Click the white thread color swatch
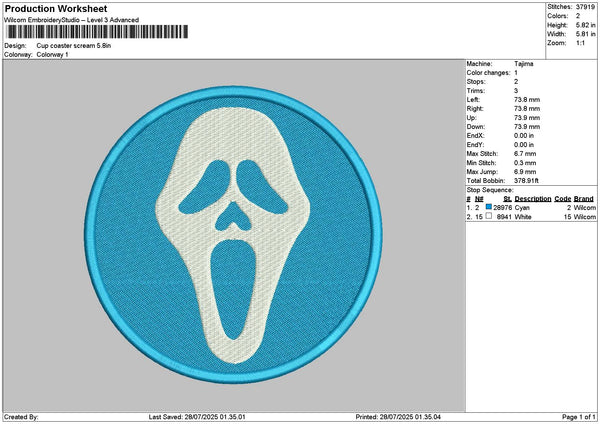The height and width of the screenshot is (424, 600). coord(490,216)
